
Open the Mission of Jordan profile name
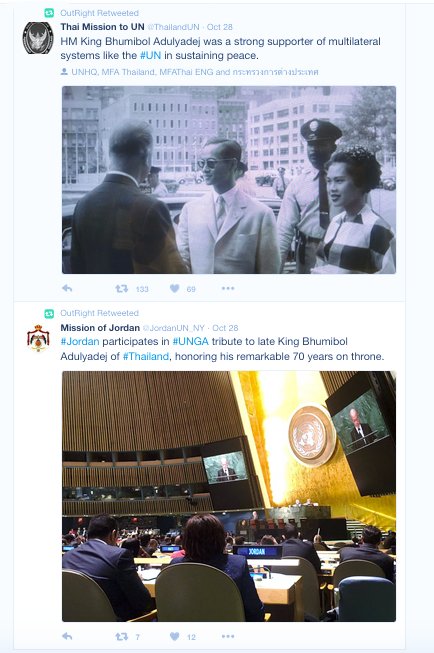[x=100, y=328]
